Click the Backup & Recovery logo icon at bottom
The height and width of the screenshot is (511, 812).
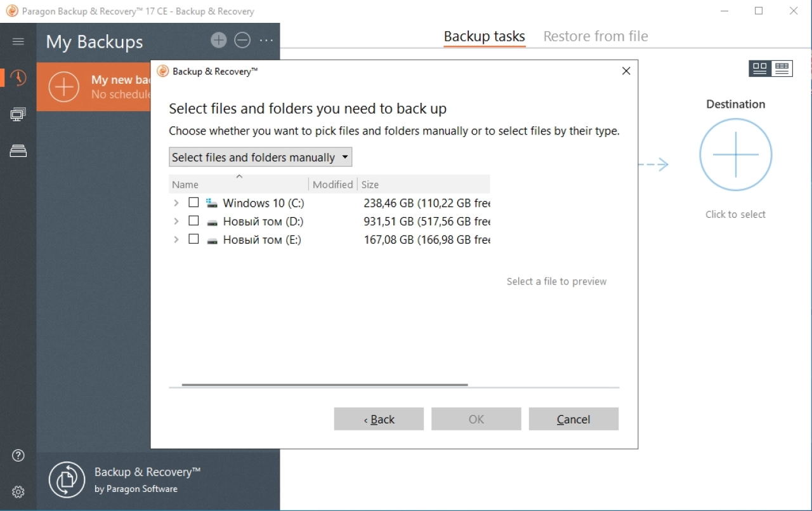click(67, 480)
